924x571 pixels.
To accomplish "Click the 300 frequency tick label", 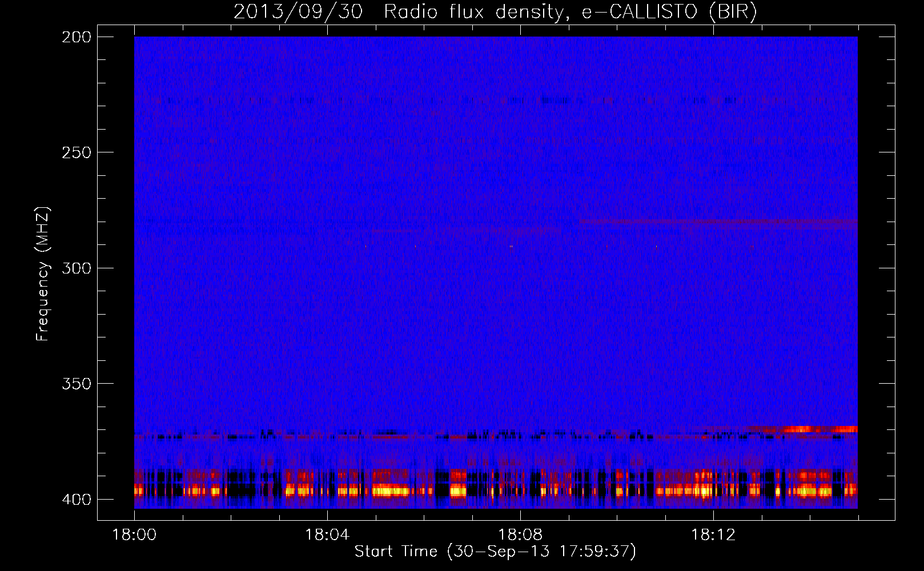I will [77, 268].
